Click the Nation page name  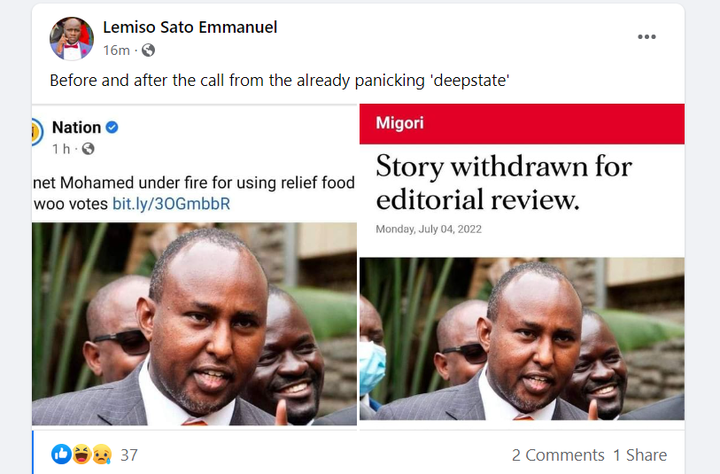pos(76,127)
